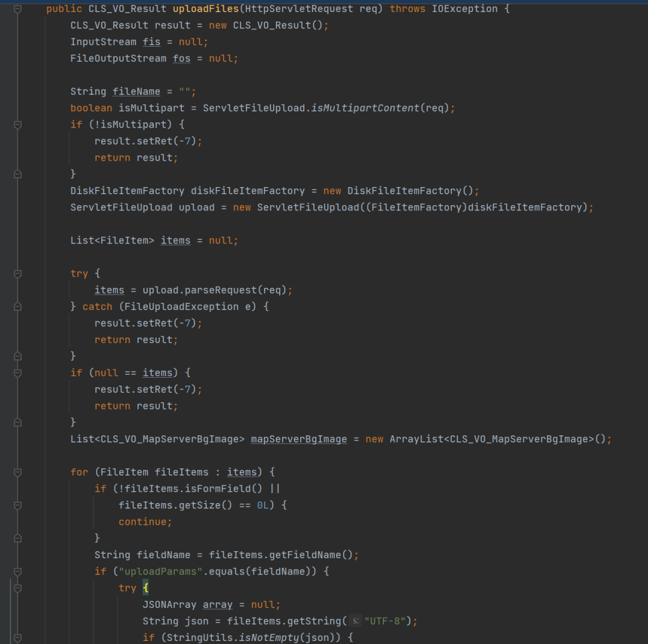Collapse the if (null == items) block
The width and height of the screenshot is (648, 644).
pyautogui.click(x=17, y=373)
